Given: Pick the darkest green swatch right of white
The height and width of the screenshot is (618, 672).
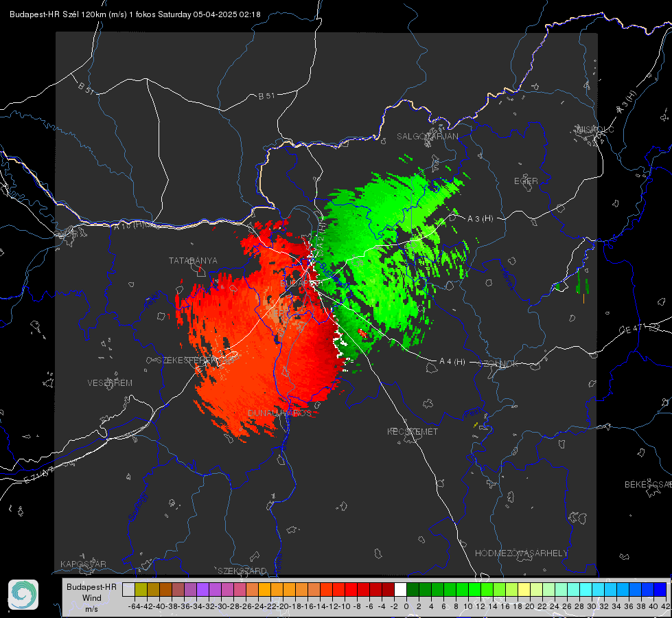Looking at the screenshot, I should [x=413, y=589].
